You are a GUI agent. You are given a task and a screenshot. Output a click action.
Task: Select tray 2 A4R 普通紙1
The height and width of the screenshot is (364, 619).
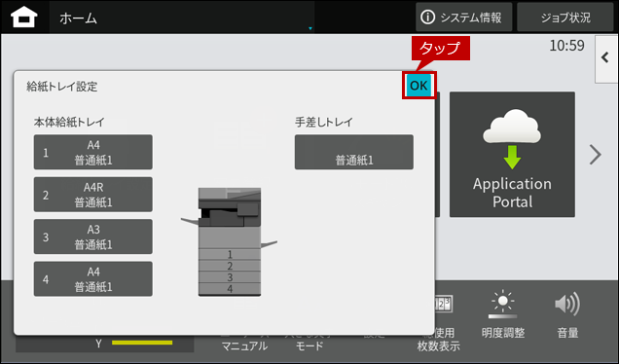(93, 195)
